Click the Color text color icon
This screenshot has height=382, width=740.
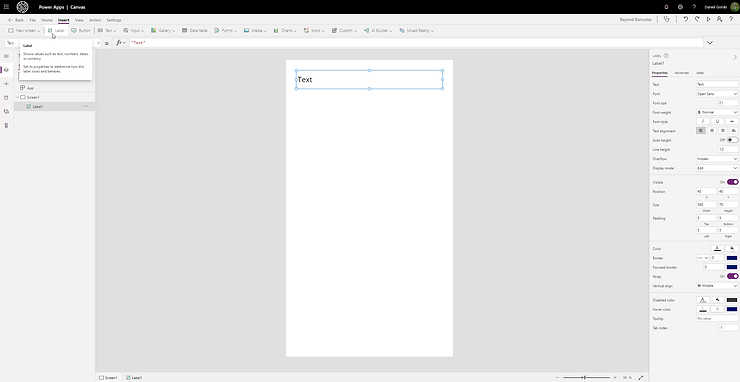click(x=717, y=249)
